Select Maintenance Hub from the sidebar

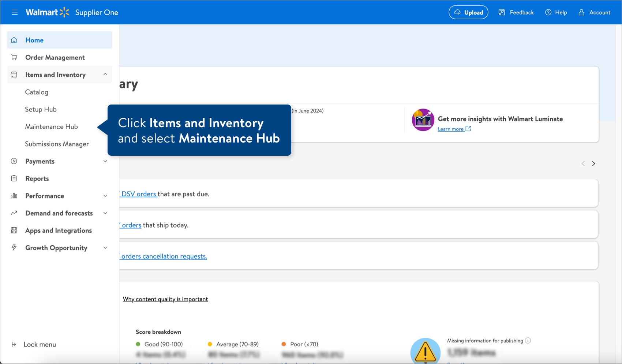click(51, 126)
